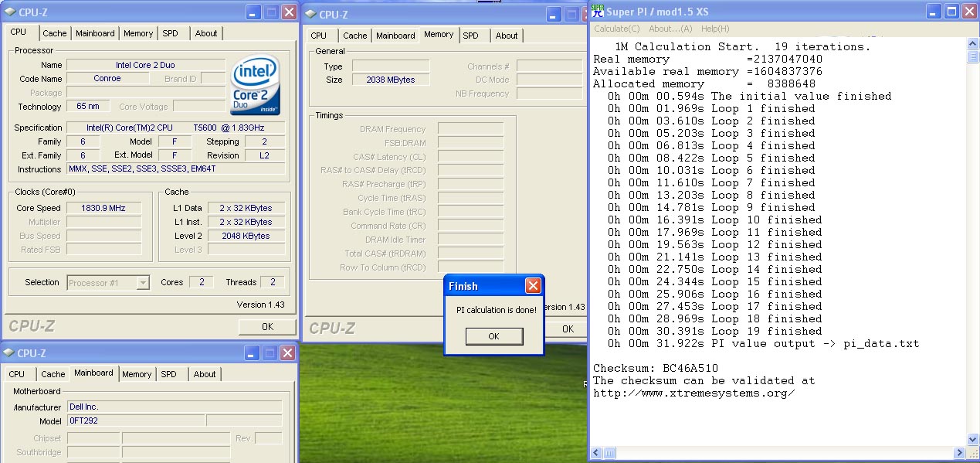Screen dimensions: 980x463
Task: Click 'The initial value finished' line
Action: click(x=750, y=96)
